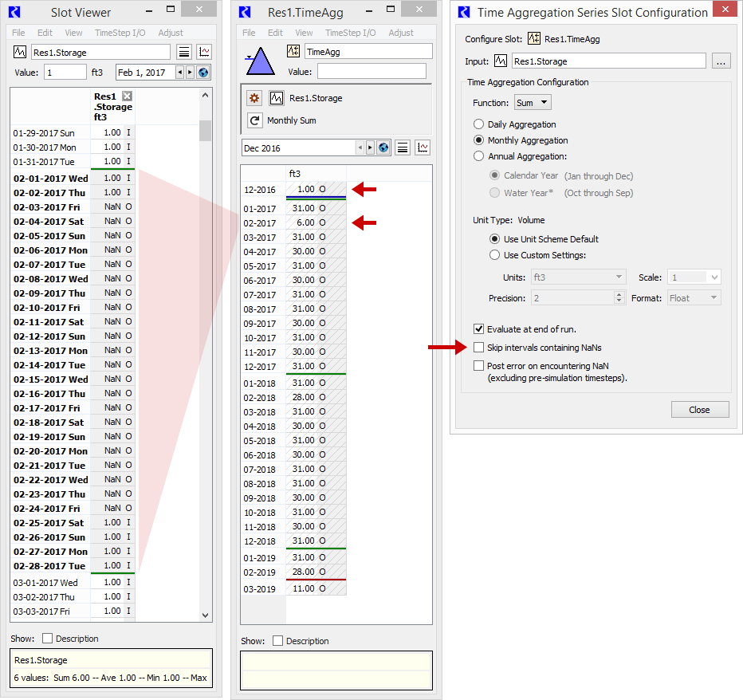Step date backward in Slot Viewer
Viewport: 743px width, 700px height.
pyautogui.click(x=179, y=73)
